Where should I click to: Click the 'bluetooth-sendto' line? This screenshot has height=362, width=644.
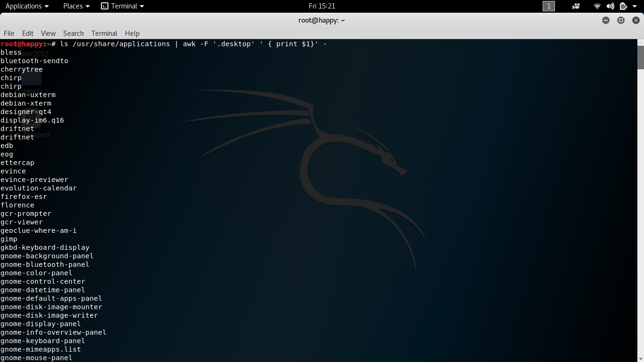tap(34, 61)
